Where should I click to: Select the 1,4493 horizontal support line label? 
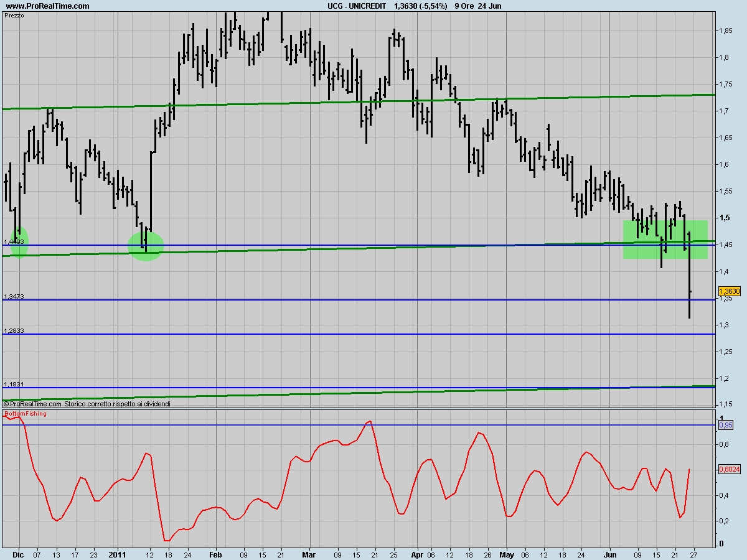click(x=14, y=241)
